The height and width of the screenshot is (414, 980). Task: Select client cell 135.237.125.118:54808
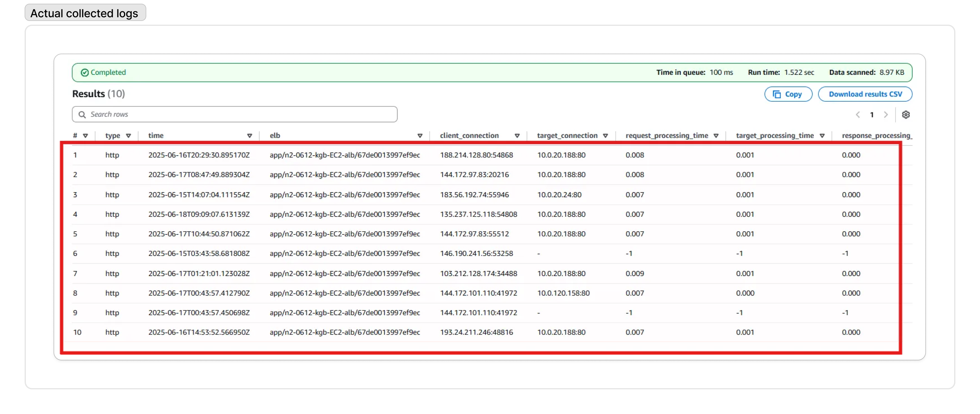click(479, 214)
